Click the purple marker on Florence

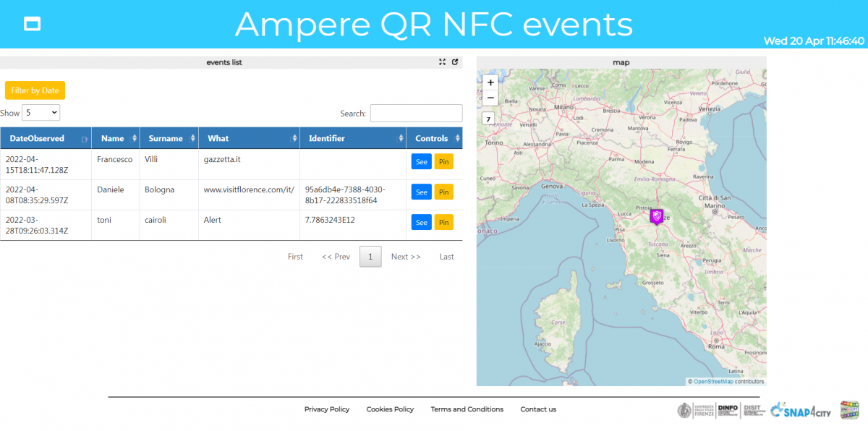click(x=656, y=215)
